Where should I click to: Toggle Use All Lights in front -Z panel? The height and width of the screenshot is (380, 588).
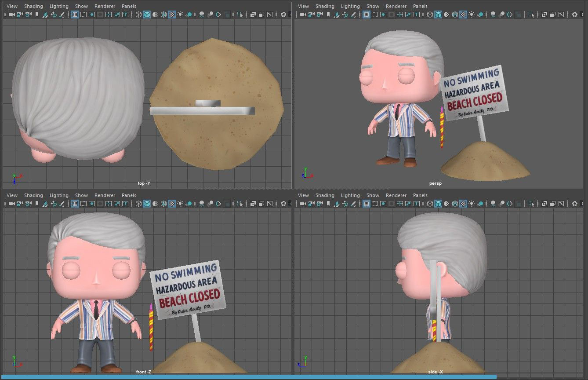click(180, 204)
